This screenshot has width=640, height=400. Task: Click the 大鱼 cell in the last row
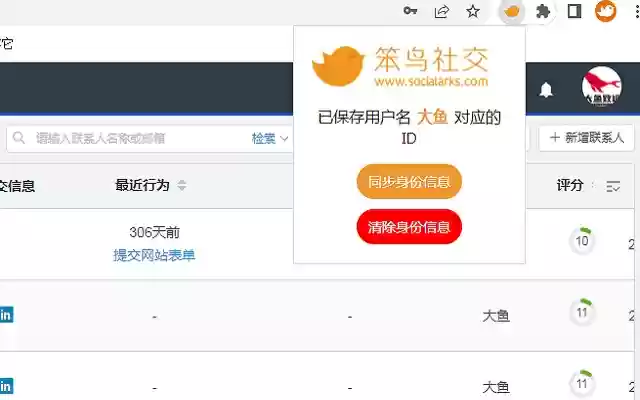496,387
